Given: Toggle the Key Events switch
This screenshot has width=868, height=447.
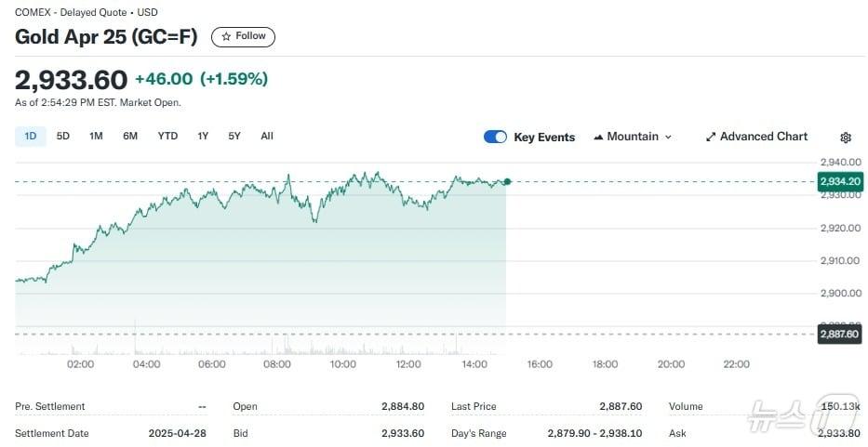Looking at the screenshot, I should point(495,137).
